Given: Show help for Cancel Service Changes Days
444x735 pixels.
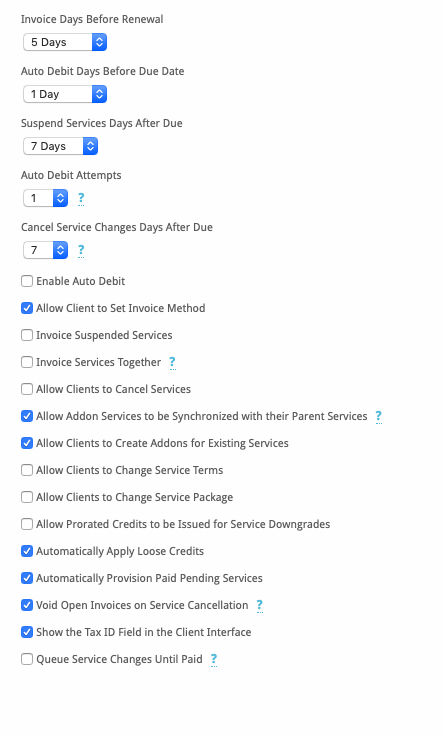Looking at the screenshot, I should tap(81, 251).
